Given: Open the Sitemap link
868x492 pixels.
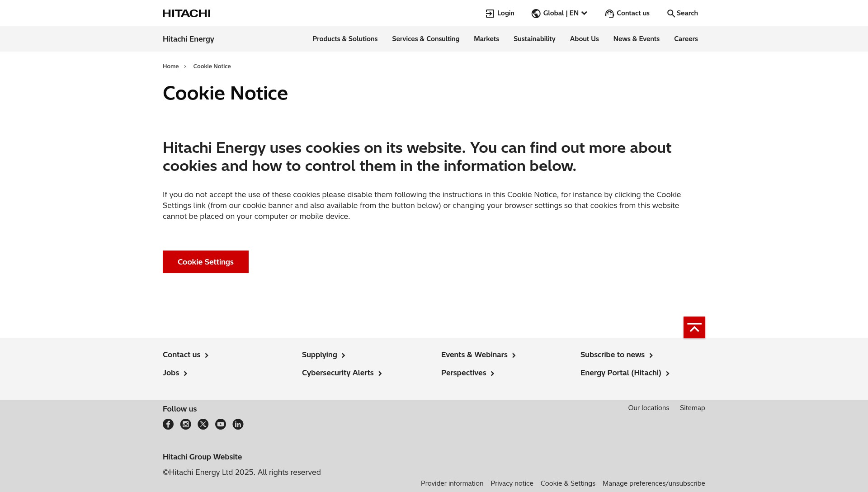Looking at the screenshot, I should click(x=692, y=408).
